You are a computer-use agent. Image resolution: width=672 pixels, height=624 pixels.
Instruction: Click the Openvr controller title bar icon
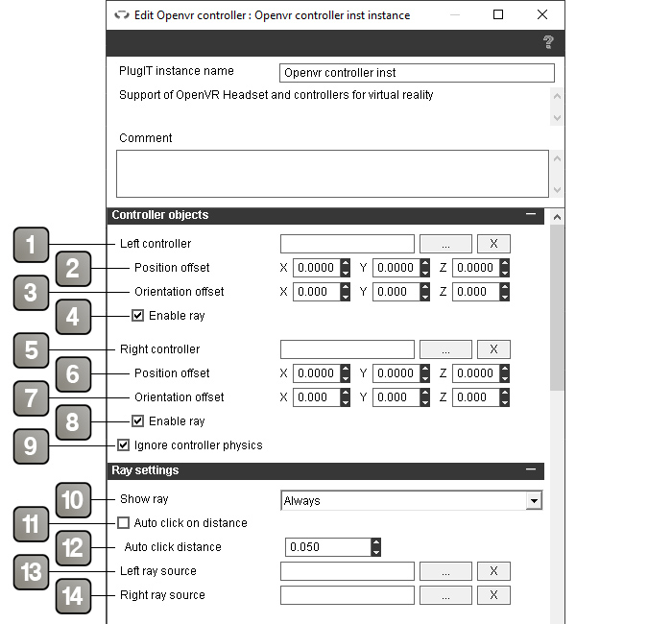click(122, 15)
